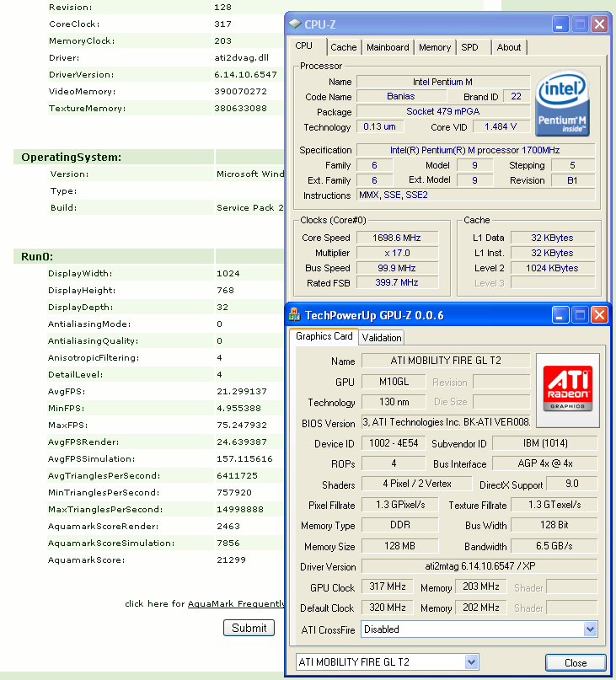The height and width of the screenshot is (680, 616).
Task: Close the CPU-Z window
Action: pyautogui.click(x=599, y=24)
